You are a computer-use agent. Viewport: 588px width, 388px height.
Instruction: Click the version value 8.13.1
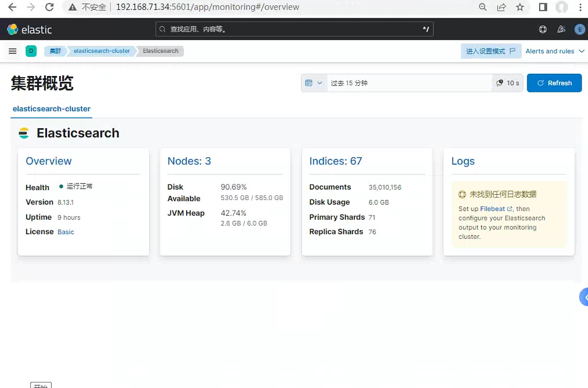(x=66, y=202)
